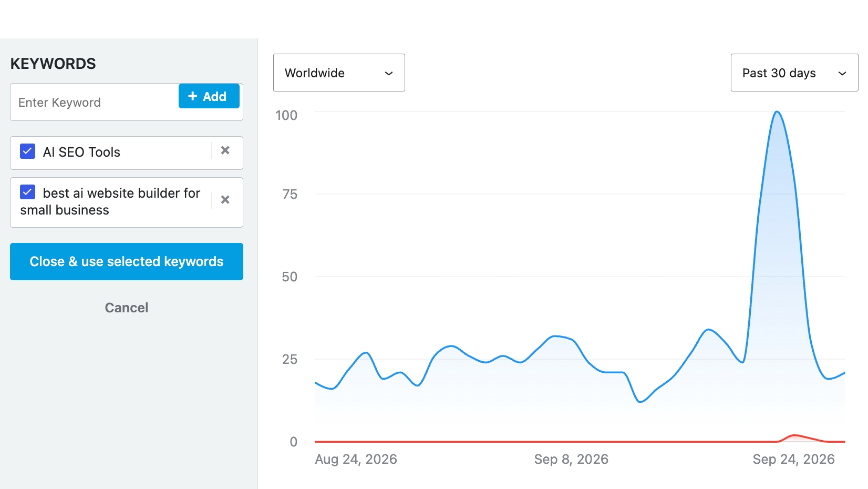Click the 100 y-axis value

(286, 115)
